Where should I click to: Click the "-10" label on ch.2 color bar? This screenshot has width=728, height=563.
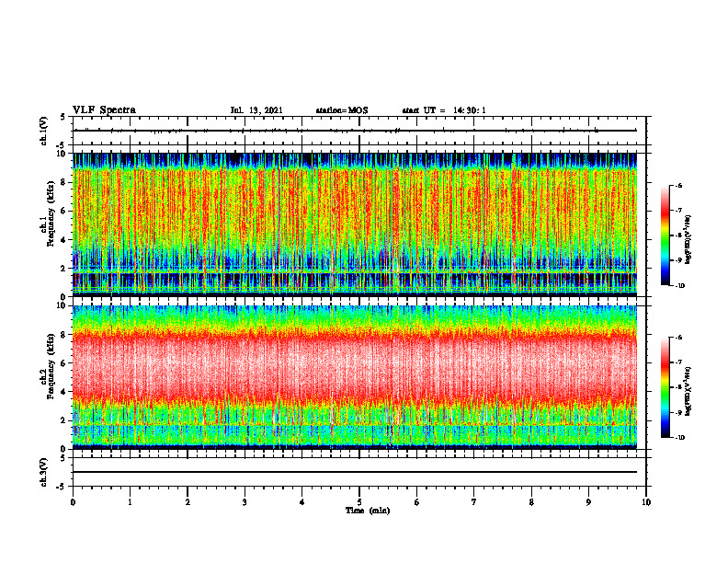tap(680, 438)
